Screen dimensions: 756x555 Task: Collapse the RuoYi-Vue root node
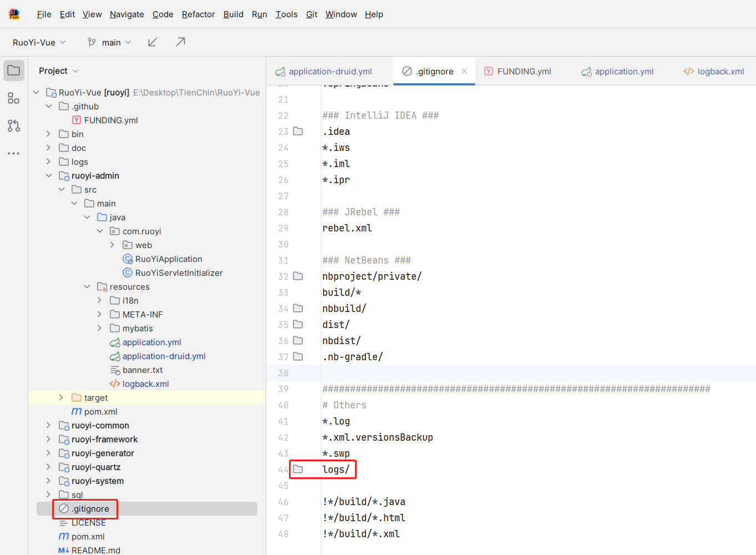[x=36, y=92]
